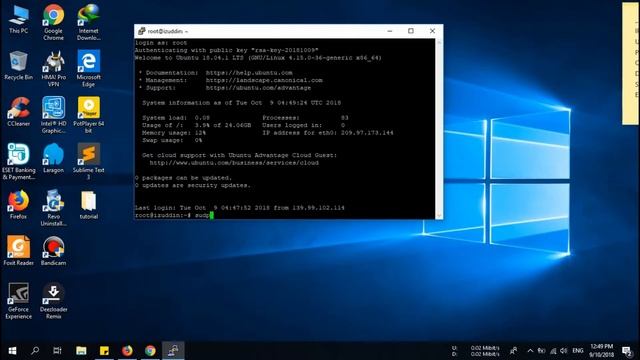Click ubuntu.com/advantage support URL text

pos(258,88)
